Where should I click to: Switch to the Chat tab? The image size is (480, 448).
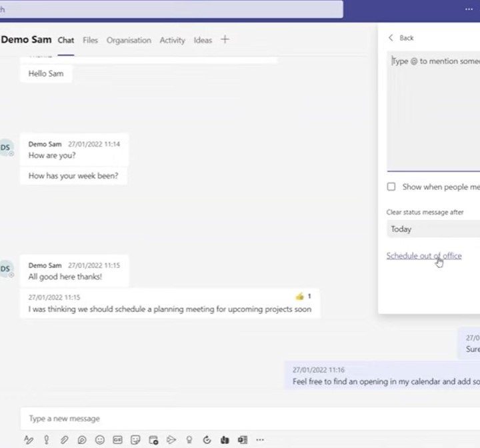point(66,40)
